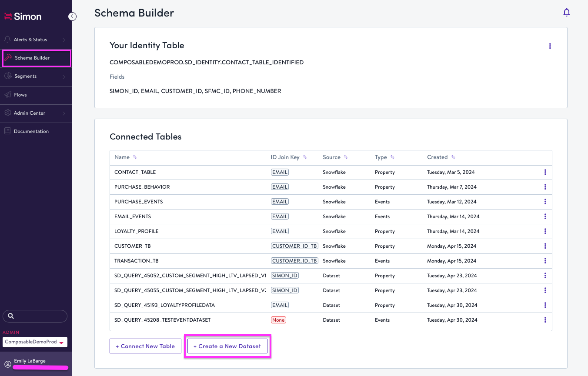Open the Admin Center gear icon
Viewport: 588px width, 376px height.
click(7, 113)
